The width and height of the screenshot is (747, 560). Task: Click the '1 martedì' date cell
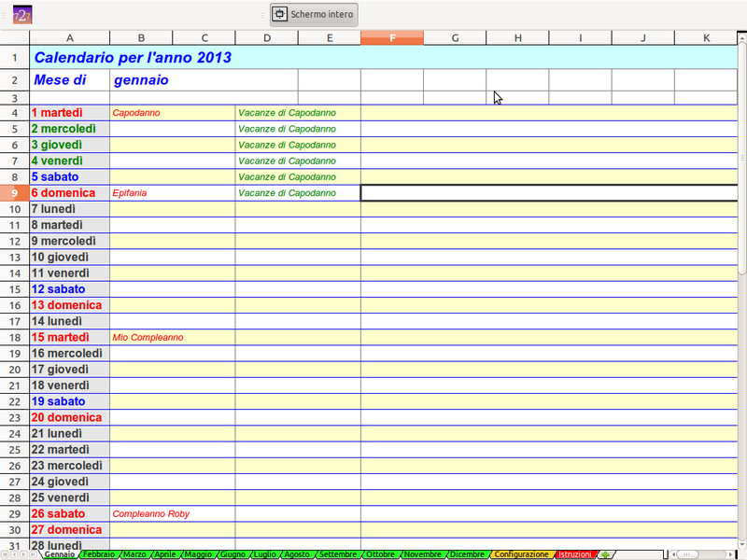69,113
